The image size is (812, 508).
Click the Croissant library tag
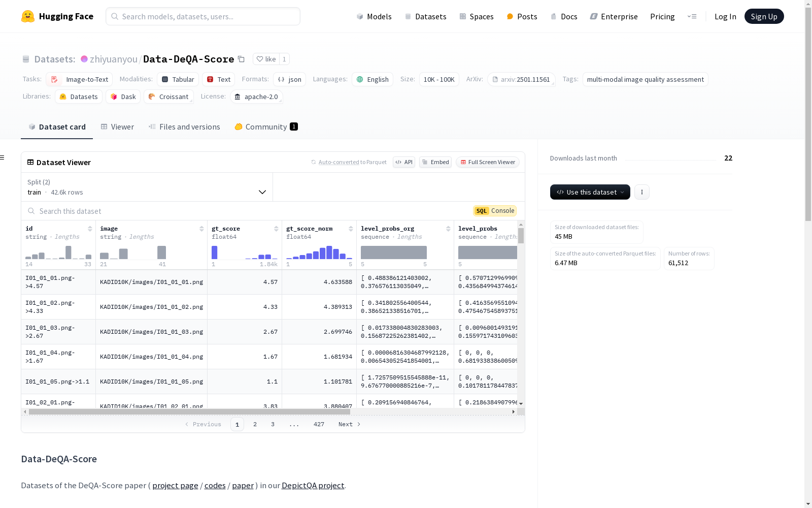click(168, 97)
